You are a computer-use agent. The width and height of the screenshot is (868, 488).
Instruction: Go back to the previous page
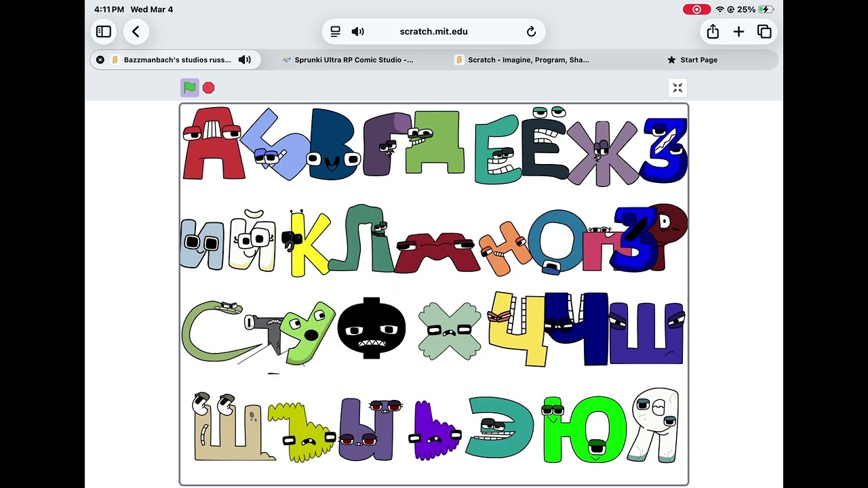click(x=136, y=32)
